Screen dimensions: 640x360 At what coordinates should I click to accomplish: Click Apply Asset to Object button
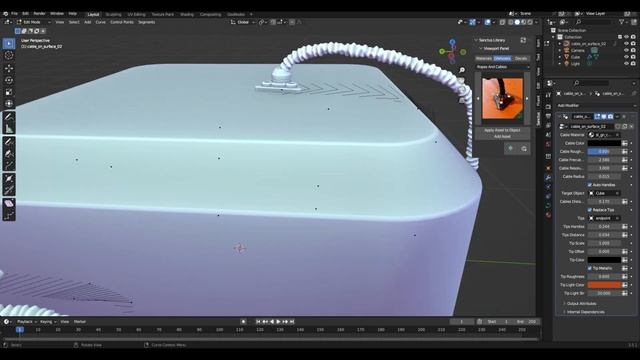point(502,130)
